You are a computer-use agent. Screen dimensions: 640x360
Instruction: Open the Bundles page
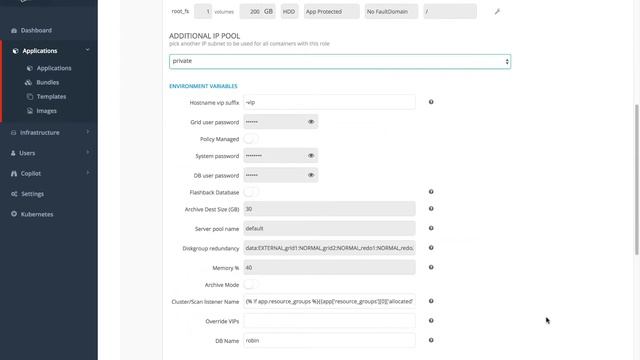[48, 82]
